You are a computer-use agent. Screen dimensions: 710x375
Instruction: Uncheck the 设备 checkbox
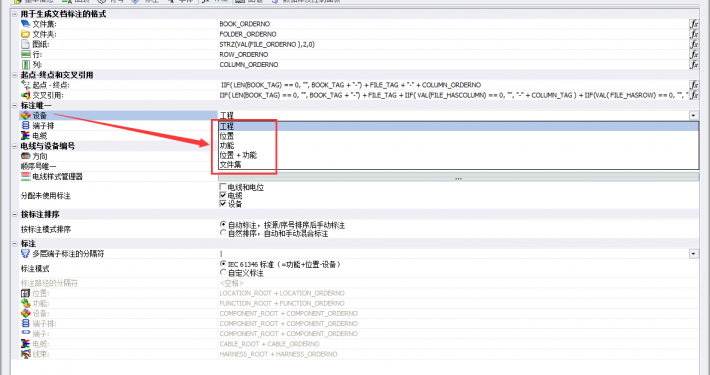223,203
